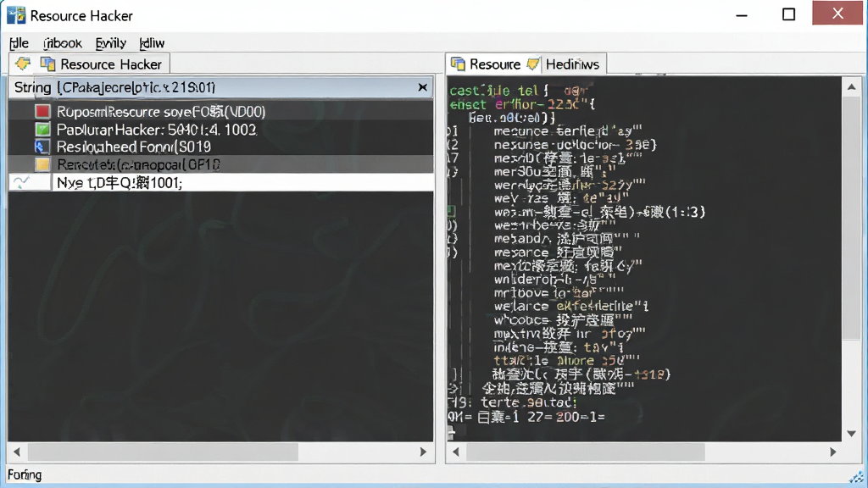The width and height of the screenshot is (868, 488).
Task: Click the wavy line icon in the highlighted white row
Action: (x=21, y=182)
